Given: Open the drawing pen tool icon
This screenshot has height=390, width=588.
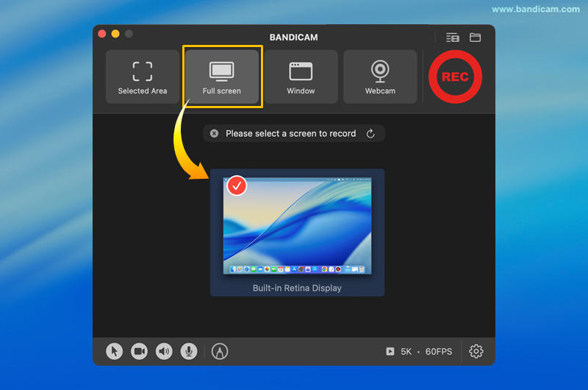Looking at the screenshot, I should (219, 352).
